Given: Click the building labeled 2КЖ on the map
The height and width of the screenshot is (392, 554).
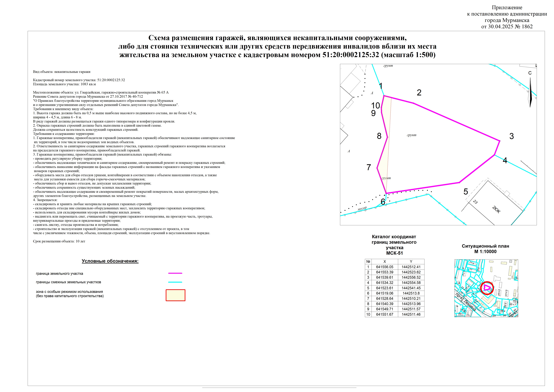Looking at the screenshot, I should tap(496, 210).
